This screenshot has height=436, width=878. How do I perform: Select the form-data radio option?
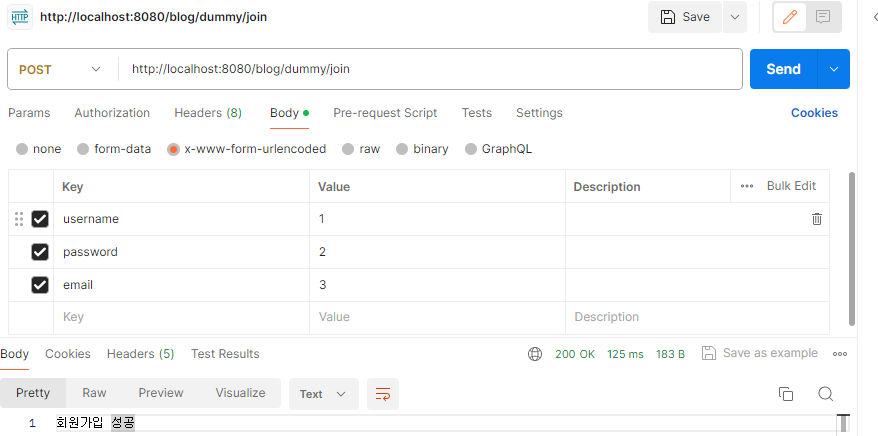pos(114,149)
